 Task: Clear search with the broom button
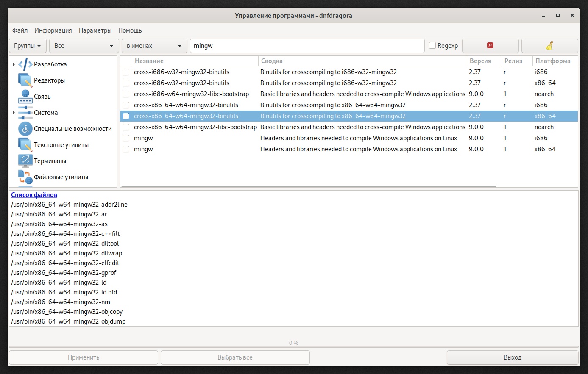click(x=549, y=46)
